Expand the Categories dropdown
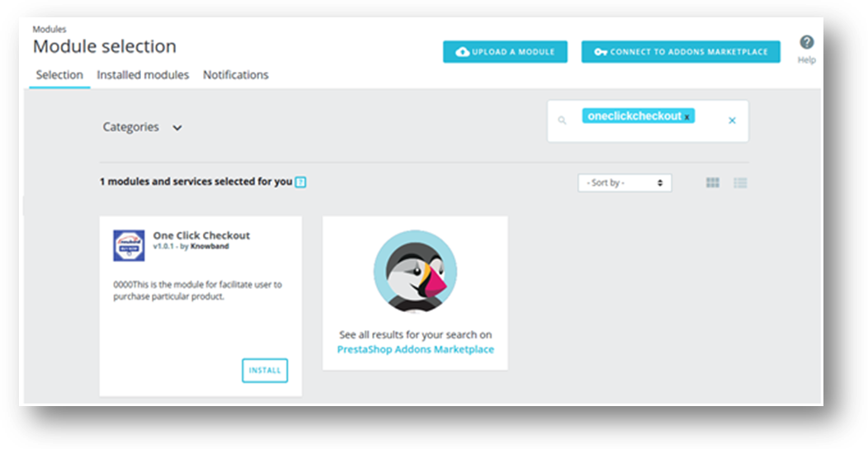 (142, 127)
